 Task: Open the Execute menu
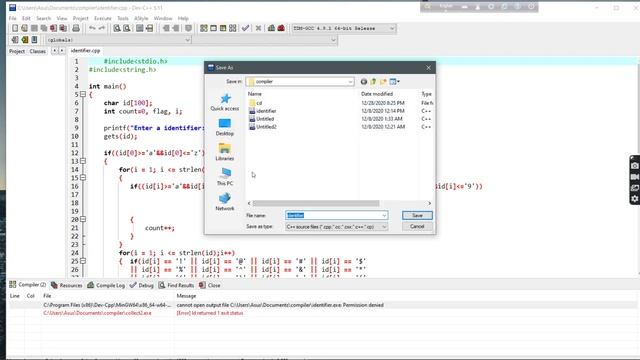pos(103,18)
